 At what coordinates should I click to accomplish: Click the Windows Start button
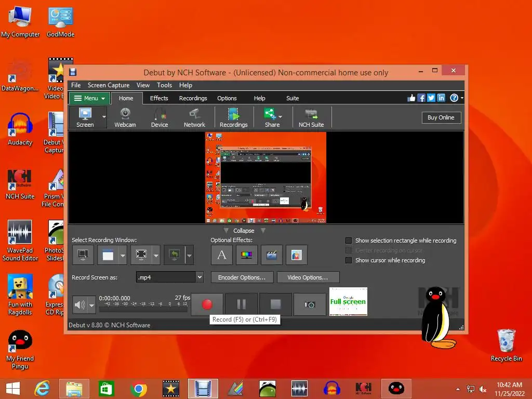pyautogui.click(x=13, y=389)
